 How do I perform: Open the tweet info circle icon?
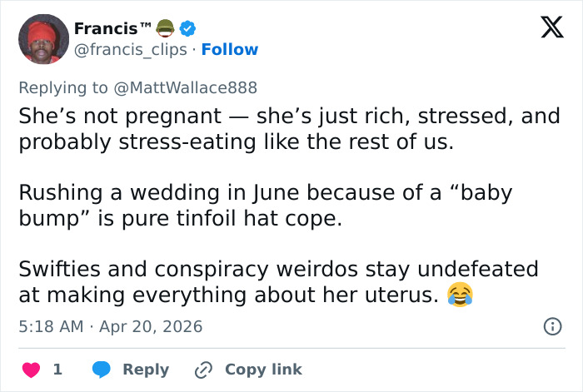point(551,326)
